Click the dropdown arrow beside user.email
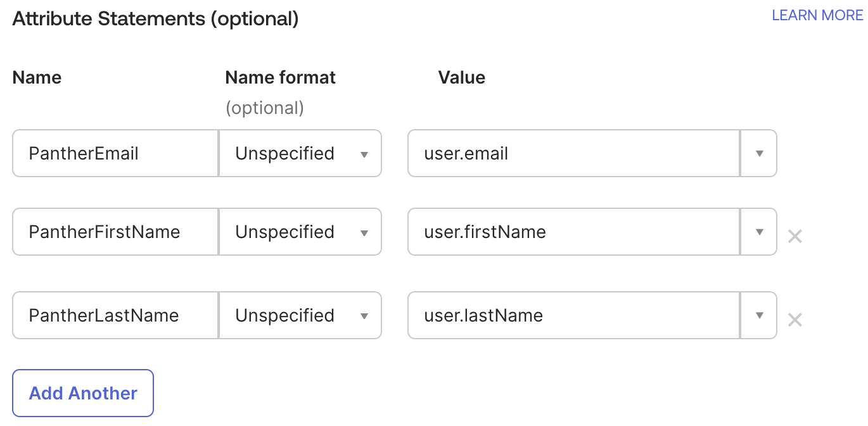The image size is (868, 426). point(758,153)
